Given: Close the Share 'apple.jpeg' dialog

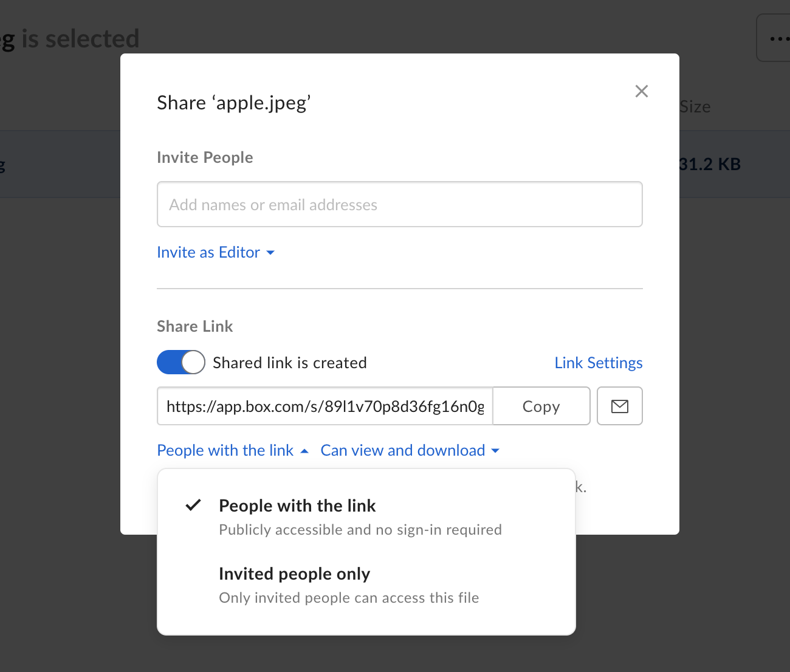Looking at the screenshot, I should (x=641, y=91).
